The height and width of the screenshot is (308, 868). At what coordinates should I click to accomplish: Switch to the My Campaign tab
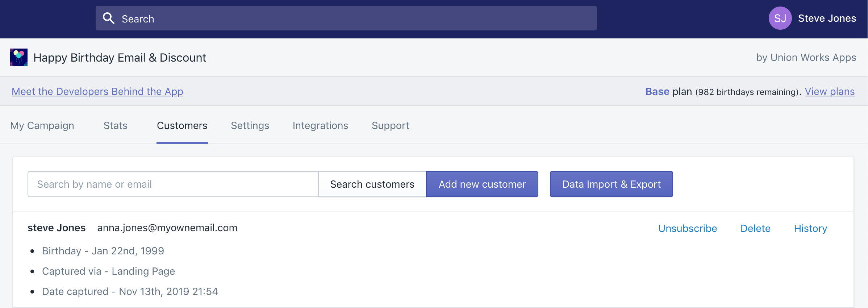42,125
